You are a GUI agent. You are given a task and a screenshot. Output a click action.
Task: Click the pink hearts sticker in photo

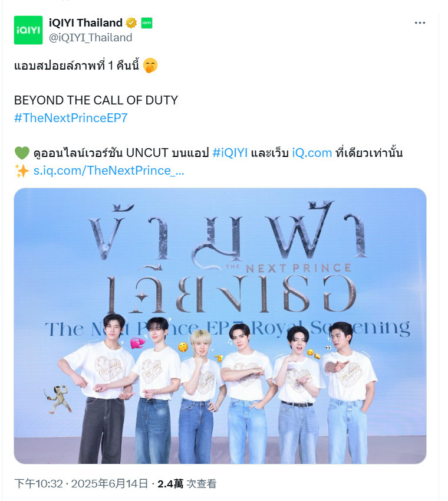[x=137, y=343]
